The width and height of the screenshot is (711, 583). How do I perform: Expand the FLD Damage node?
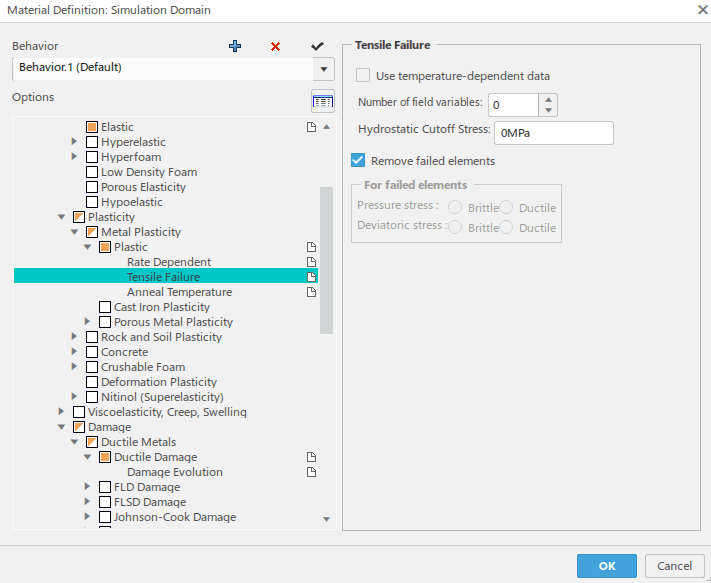tap(88, 486)
